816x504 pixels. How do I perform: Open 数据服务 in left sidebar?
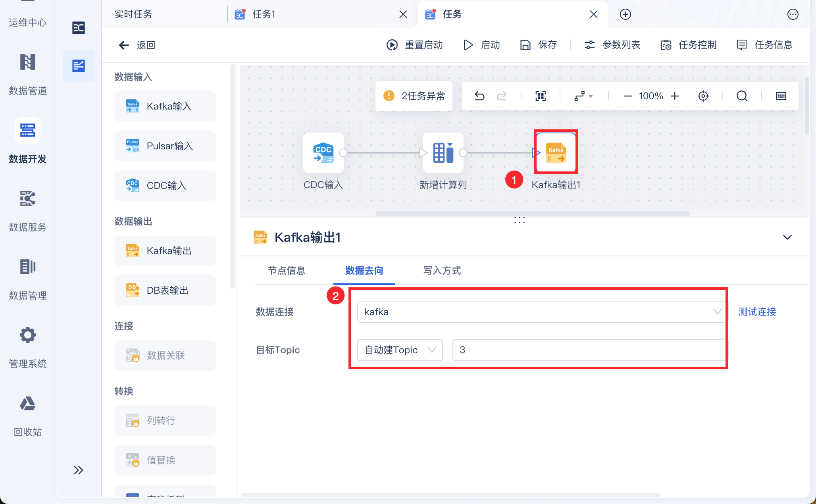pyautogui.click(x=28, y=210)
